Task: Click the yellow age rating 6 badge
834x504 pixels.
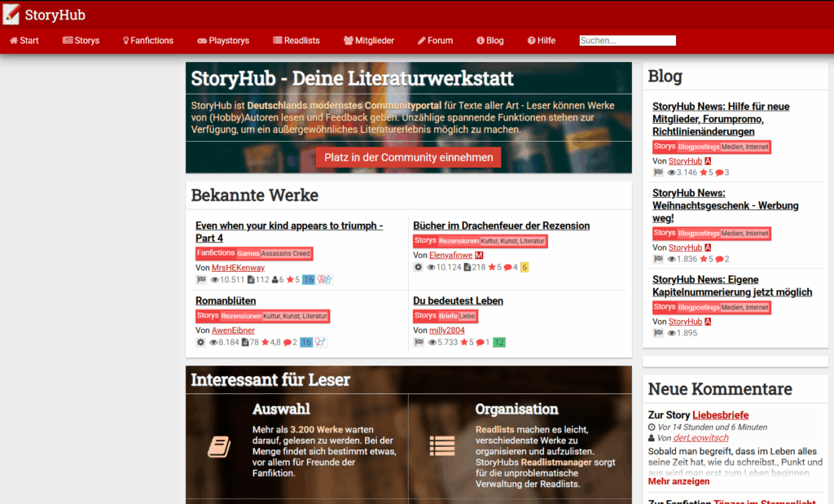Action: [x=525, y=267]
